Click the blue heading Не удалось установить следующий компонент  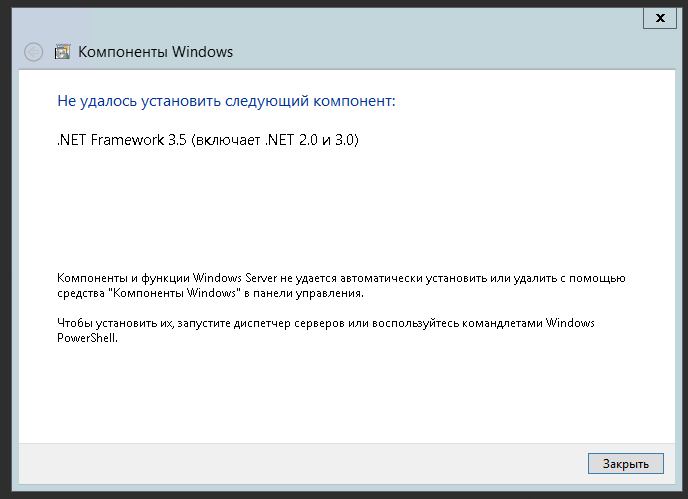pyautogui.click(x=226, y=101)
